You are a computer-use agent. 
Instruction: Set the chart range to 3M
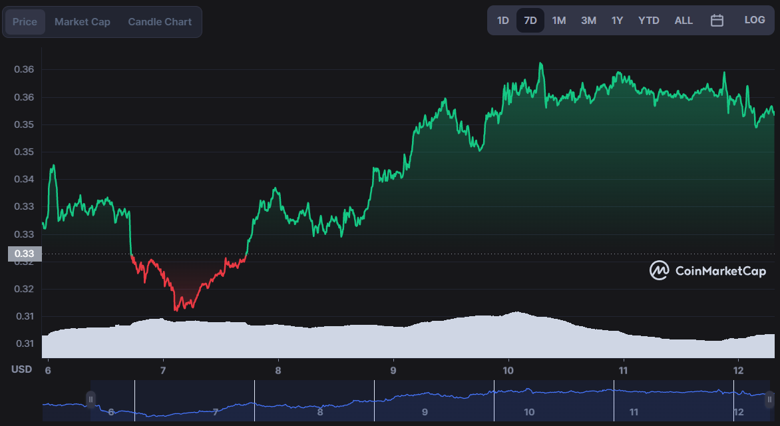click(x=588, y=20)
